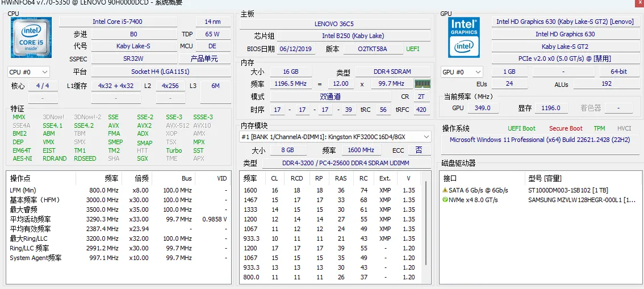Click the 4 / 4 cores value
Screen dimensions: 644x289
coord(43,86)
